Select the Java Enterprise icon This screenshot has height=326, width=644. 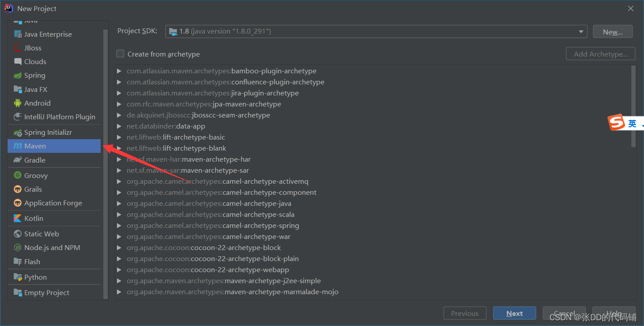[x=18, y=34]
